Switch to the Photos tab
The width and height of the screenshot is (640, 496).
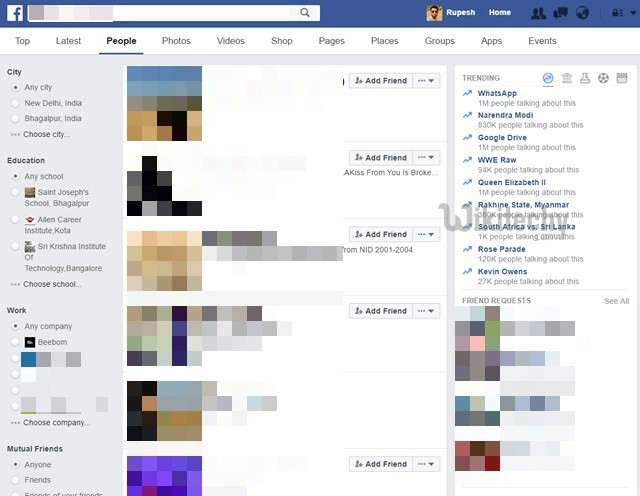click(176, 41)
